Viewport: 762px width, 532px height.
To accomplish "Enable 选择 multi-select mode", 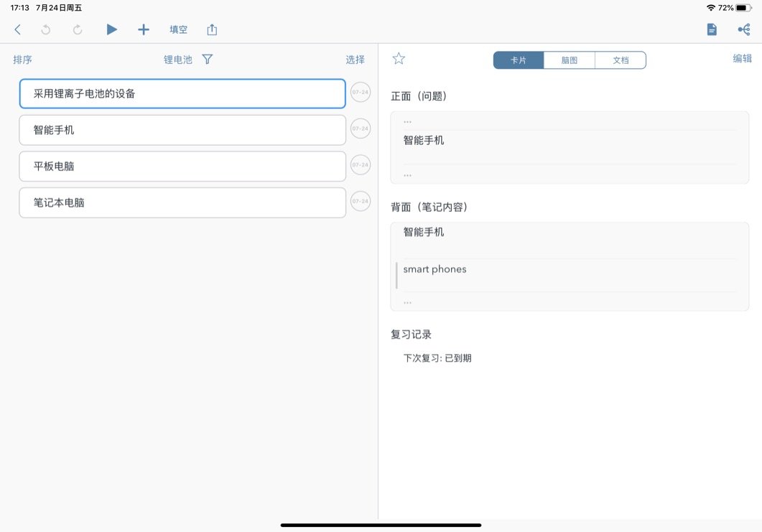I will (x=355, y=60).
